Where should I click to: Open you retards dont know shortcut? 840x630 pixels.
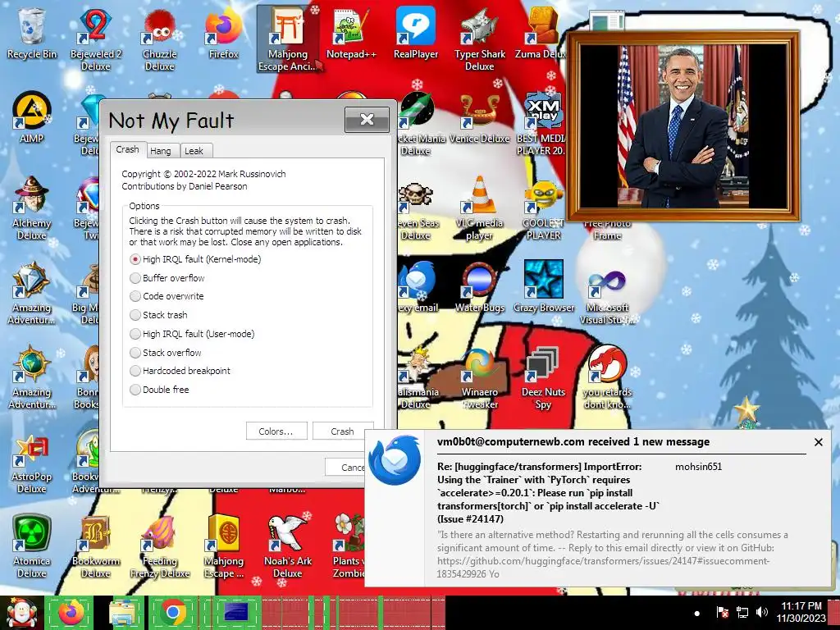(607, 377)
